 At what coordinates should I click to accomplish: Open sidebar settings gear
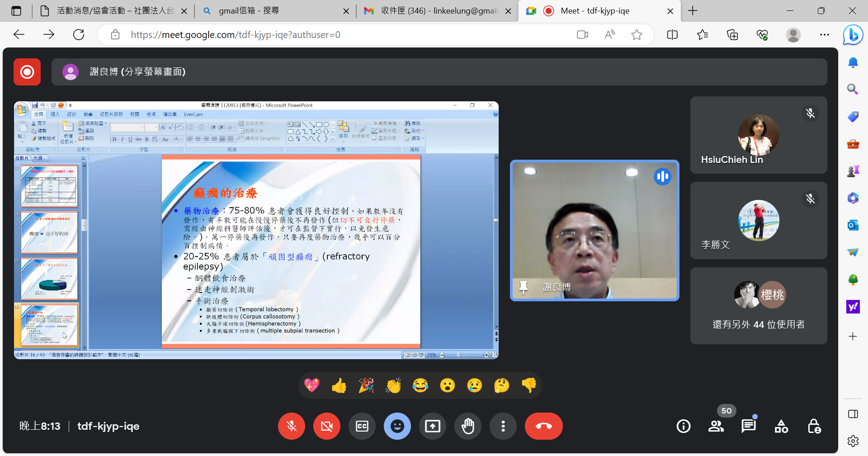[x=853, y=441]
